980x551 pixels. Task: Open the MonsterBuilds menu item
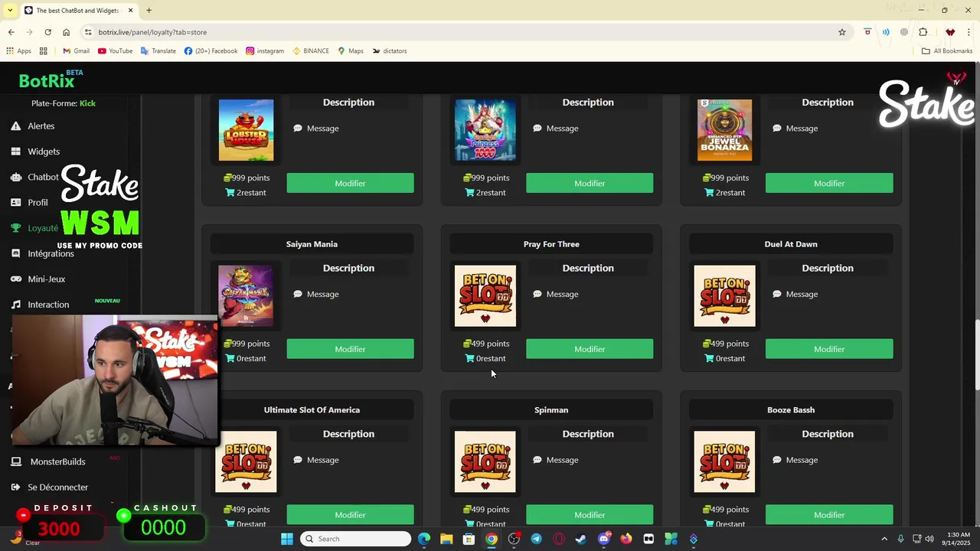(57, 461)
